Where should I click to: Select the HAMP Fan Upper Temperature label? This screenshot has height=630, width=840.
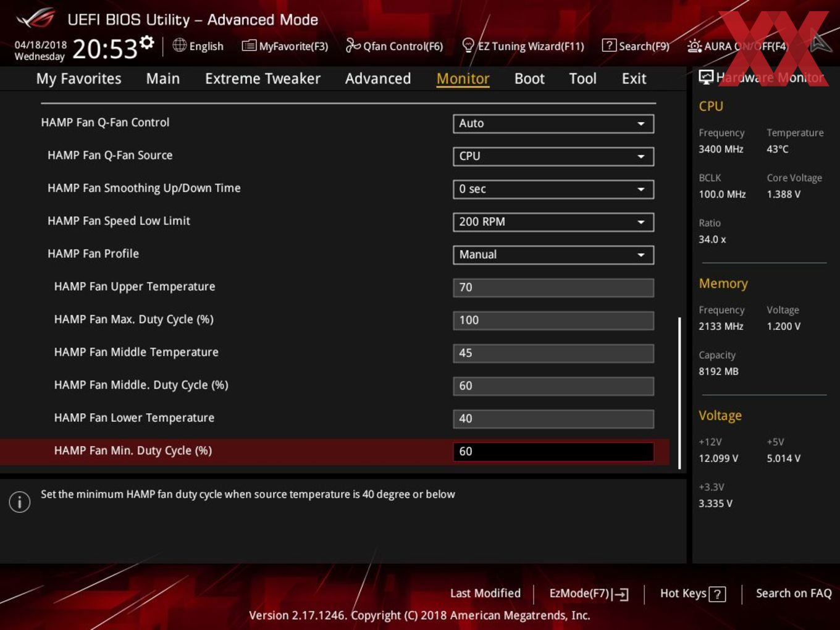pos(135,287)
